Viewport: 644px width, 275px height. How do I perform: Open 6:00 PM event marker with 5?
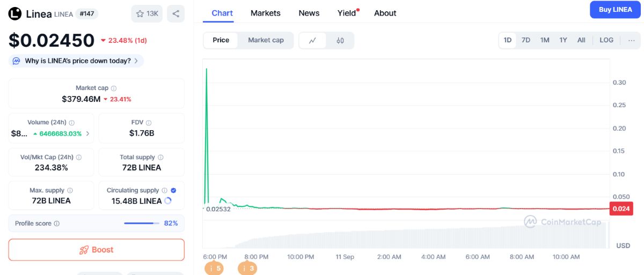(x=214, y=269)
